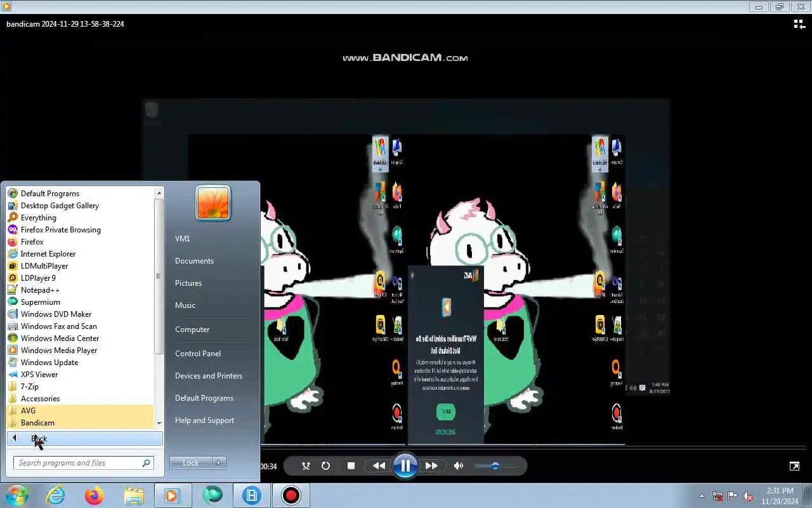Switch to Library view in Media Player
Screen dimensions: 812x508
coord(799,24)
